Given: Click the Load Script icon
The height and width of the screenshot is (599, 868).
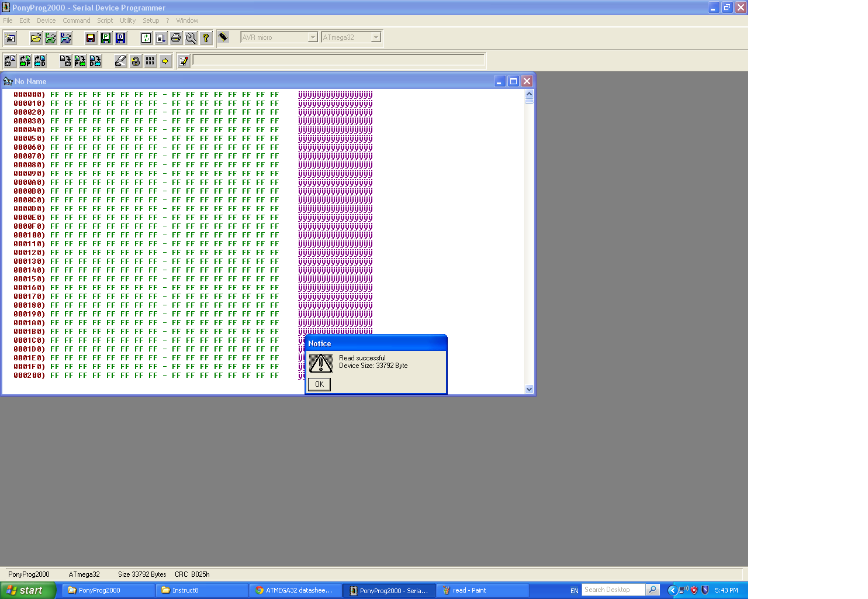Looking at the screenshot, I should tap(161, 38).
